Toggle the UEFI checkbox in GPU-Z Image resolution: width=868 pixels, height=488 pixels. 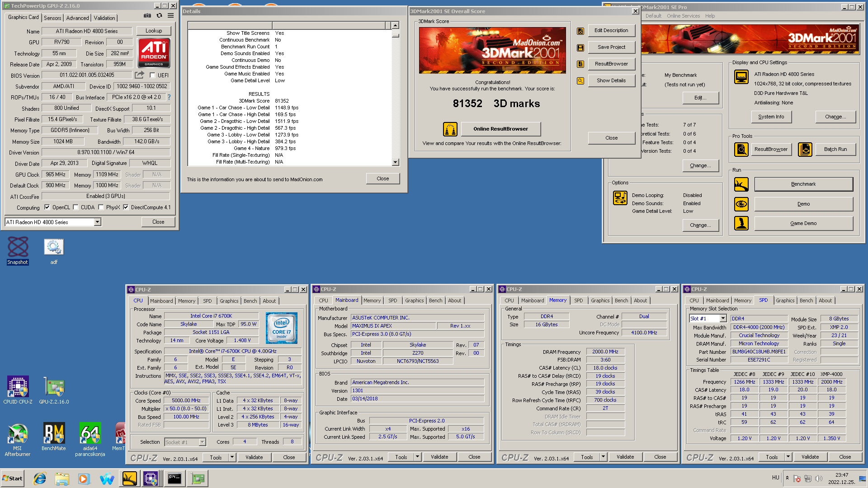(x=152, y=75)
